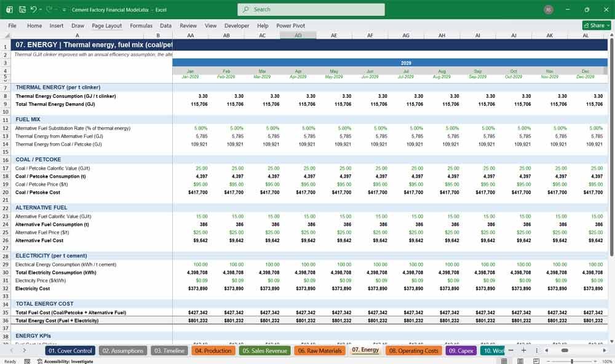This screenshot has height=364, width=615.
Task: Select the Electricity Cost row label
Action: tap(33, 289)
